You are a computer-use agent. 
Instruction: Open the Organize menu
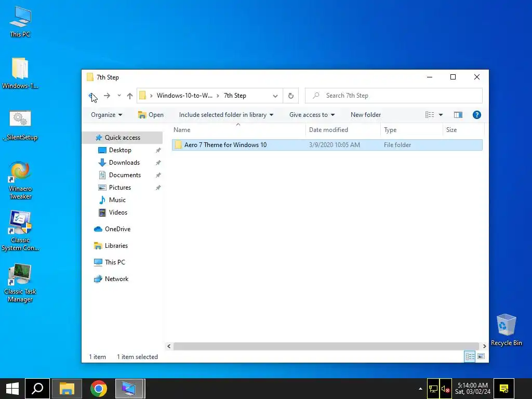[x=107, y=115]
